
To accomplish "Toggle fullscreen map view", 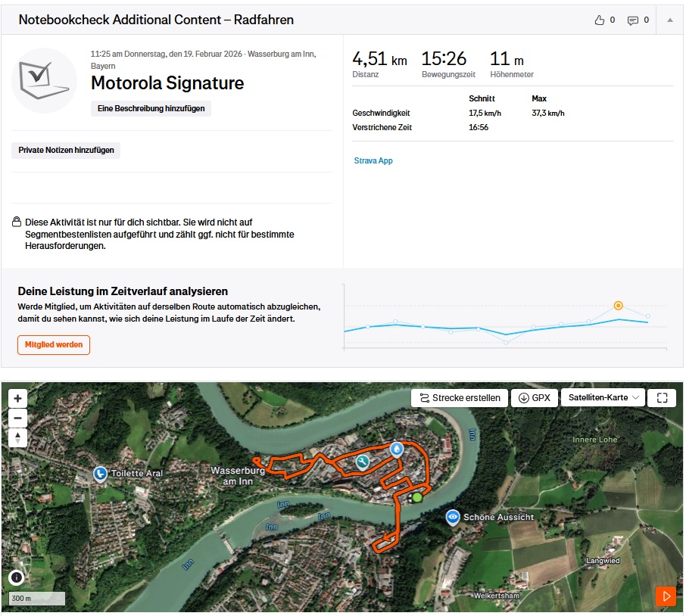I will 662,398.
